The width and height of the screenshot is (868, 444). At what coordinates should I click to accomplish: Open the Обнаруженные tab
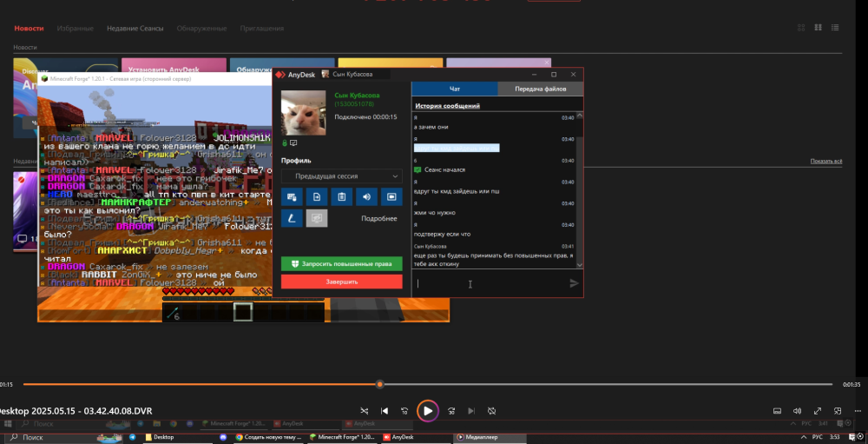coord(201,29)
